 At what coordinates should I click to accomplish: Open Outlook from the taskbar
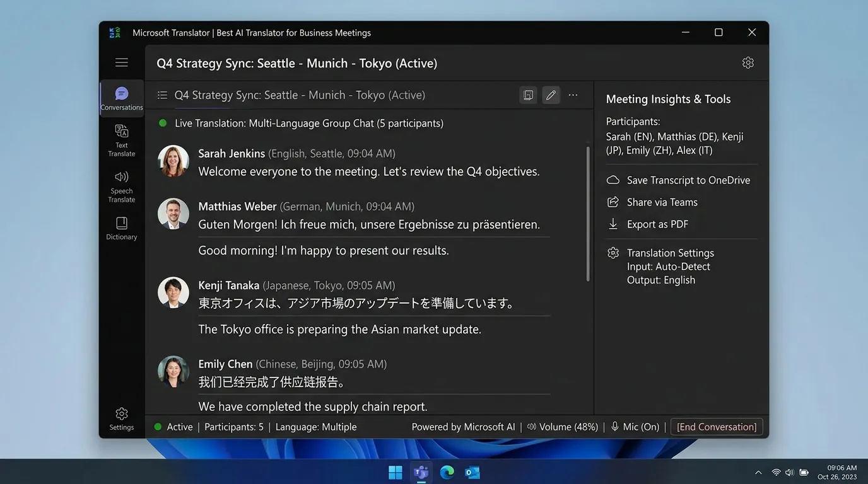click(472, 473)
